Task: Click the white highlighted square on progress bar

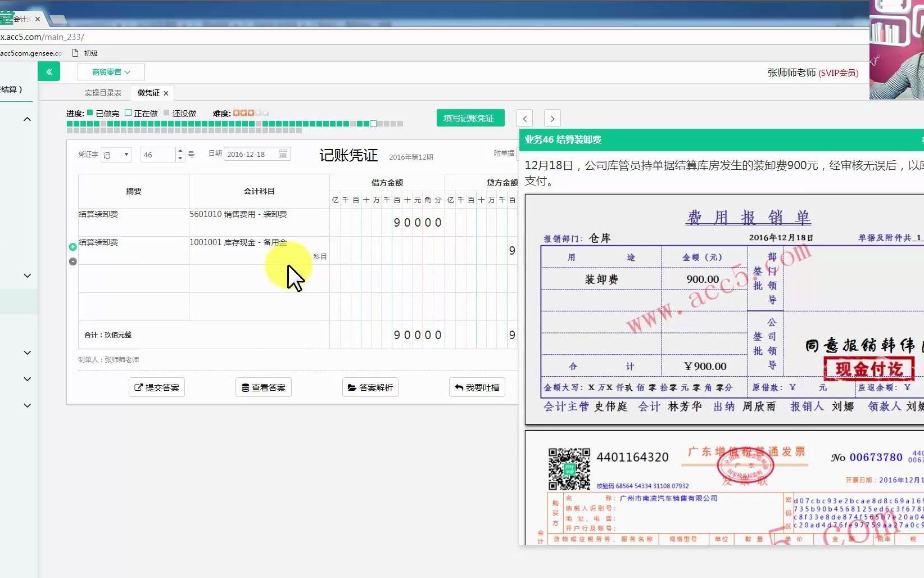Action: click(x=373, y=123)
